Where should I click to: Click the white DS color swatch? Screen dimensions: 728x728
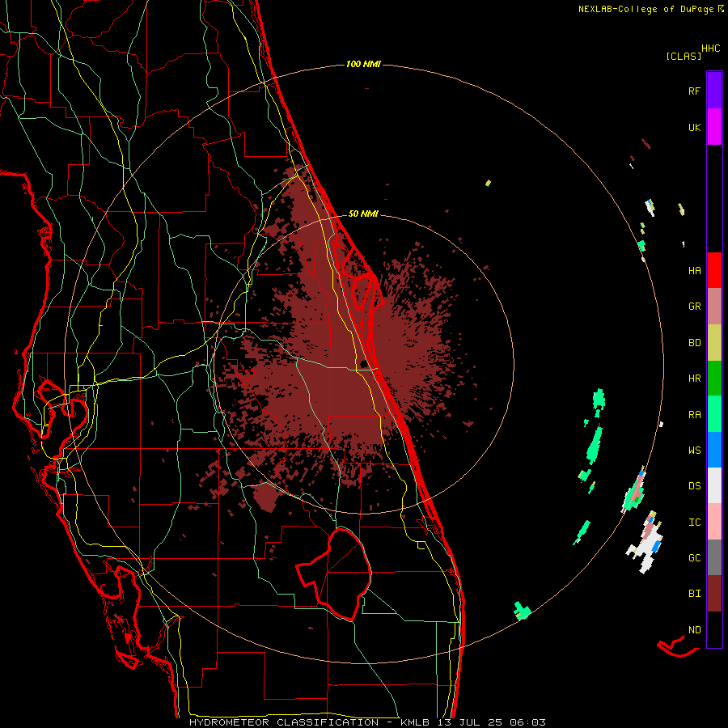pos(714,485)
